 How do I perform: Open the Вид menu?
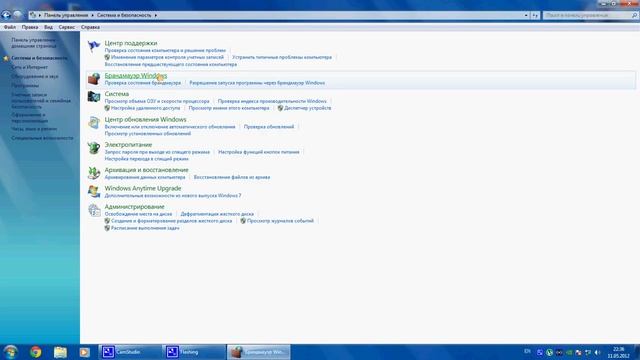coord(48,27)
